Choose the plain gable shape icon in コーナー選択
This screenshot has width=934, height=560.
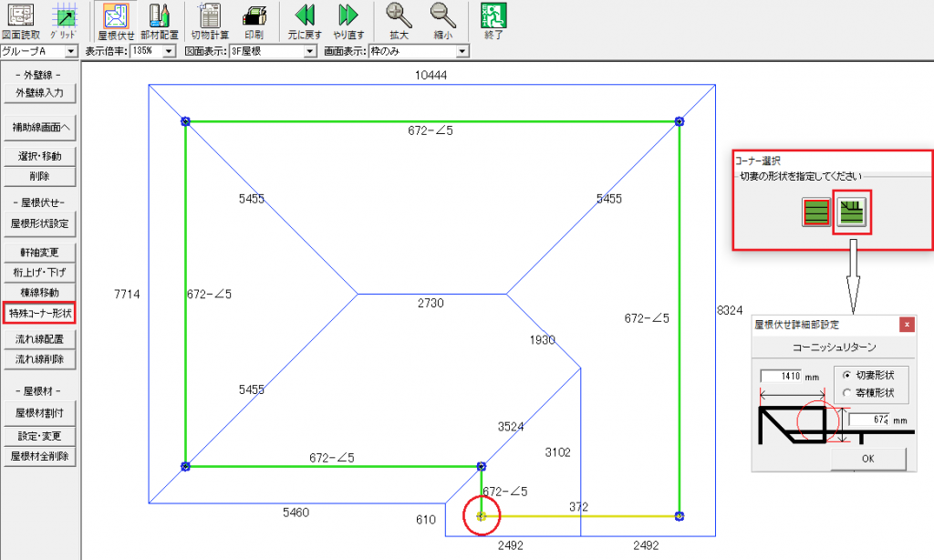pyautogui.click(x=816, y=213)
